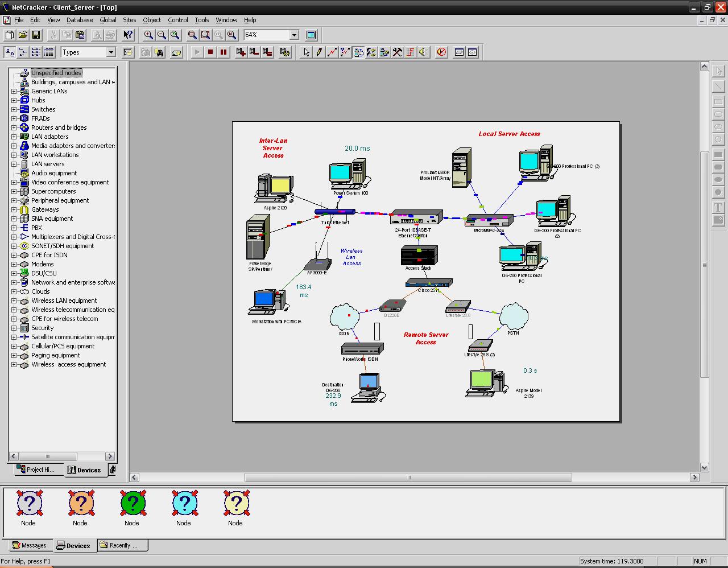Select the ellipse tool in right palette
The width and height of the screenshot is (728, 568).
tap(718, 126)
